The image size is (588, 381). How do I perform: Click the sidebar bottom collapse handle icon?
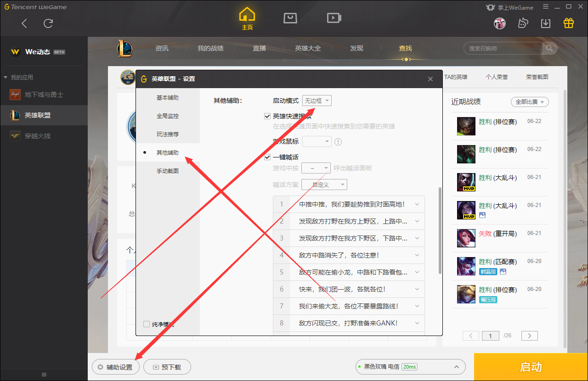point(44,375)
